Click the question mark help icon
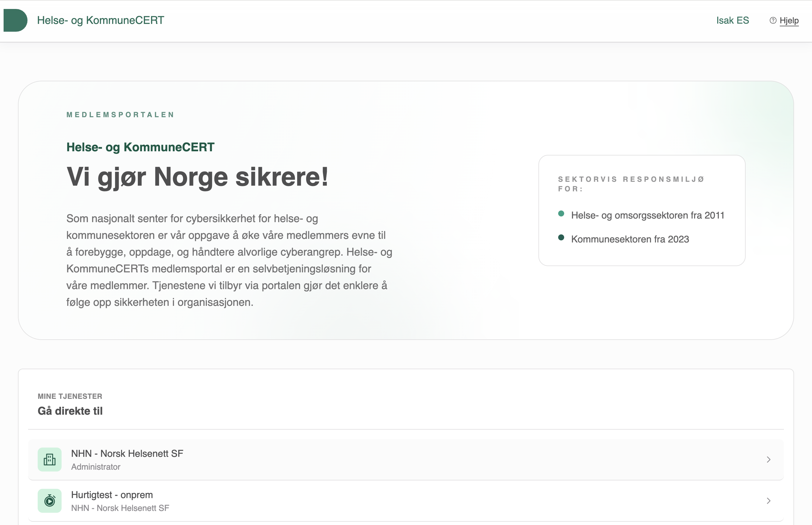Screen dimensions: 812x525 click(773, 20)
